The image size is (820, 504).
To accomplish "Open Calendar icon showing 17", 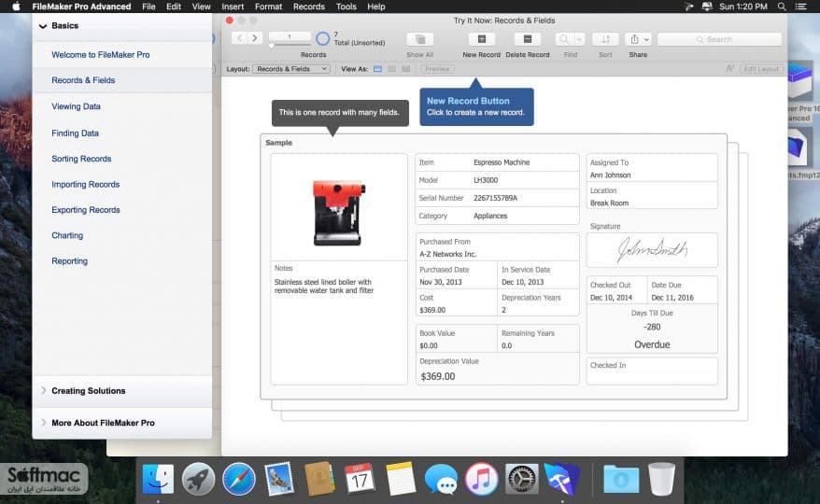I will click(360, 478).
